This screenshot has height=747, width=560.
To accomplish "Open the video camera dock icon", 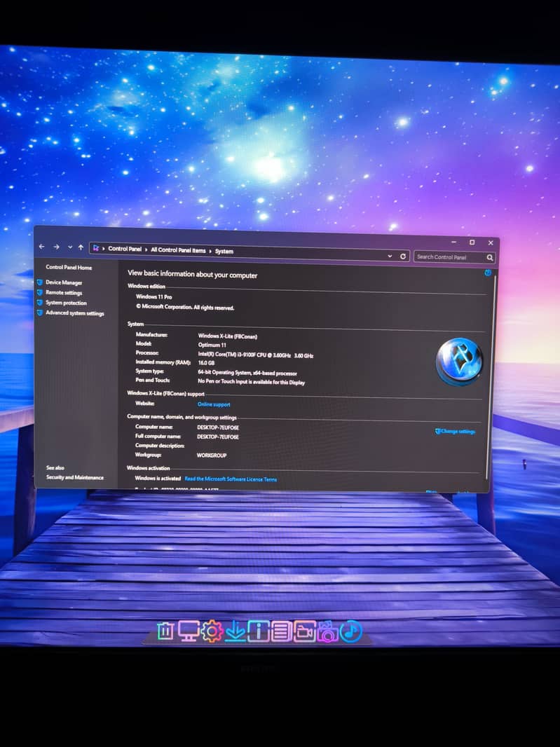I will click(305, 631).
